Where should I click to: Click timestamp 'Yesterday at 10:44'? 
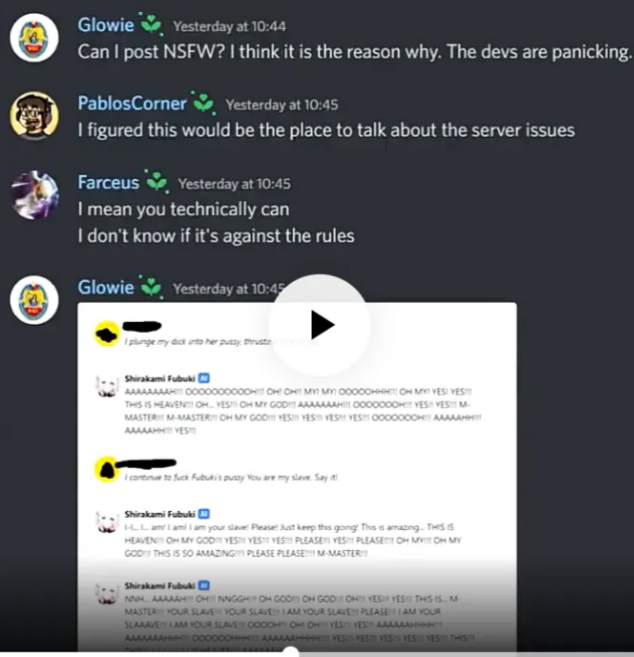coord(230,26)
